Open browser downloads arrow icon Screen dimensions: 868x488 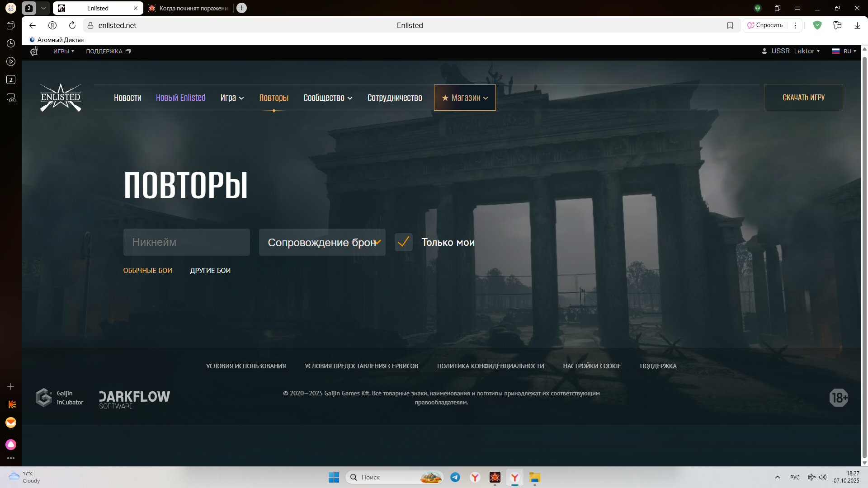tap(857, 25)
